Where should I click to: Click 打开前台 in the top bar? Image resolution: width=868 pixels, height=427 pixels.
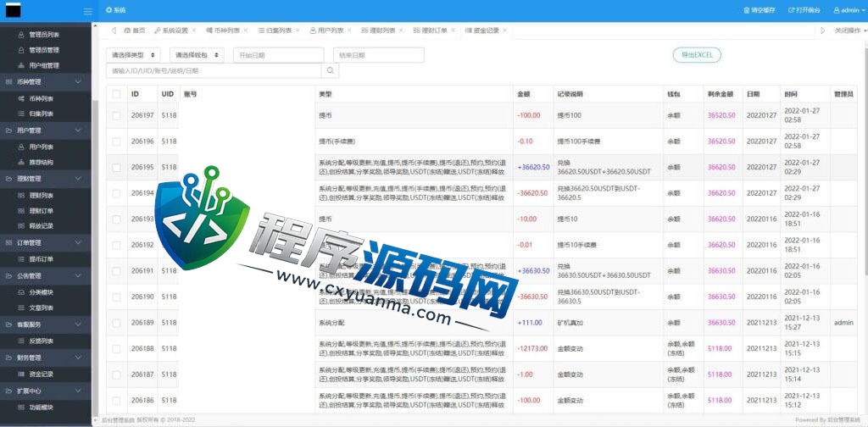click(804, 10)
